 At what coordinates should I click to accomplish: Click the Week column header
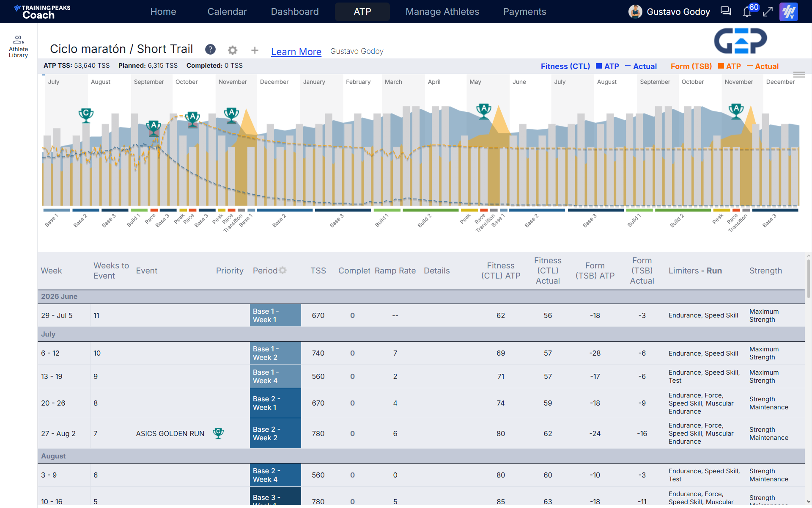pos(51,271)
